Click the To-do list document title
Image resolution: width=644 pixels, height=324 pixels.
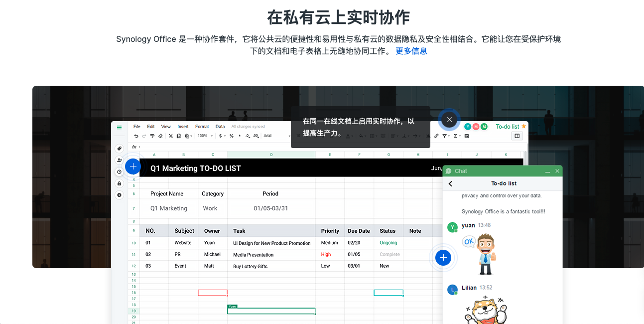tap(507, 127)
